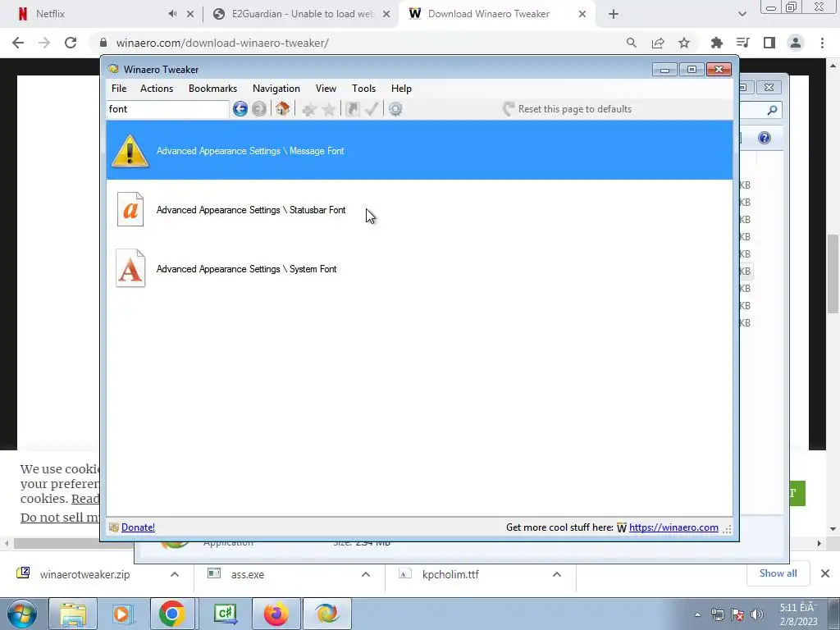Expand ass.exe download options
The height and width of the screenshot is (630, 840).
coord(366,574)
